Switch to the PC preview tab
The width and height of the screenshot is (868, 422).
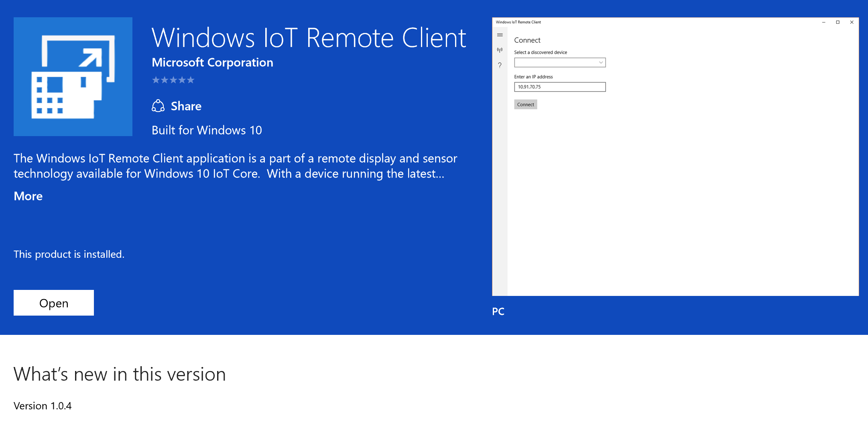pyautogui.click(x=498, y=312)
